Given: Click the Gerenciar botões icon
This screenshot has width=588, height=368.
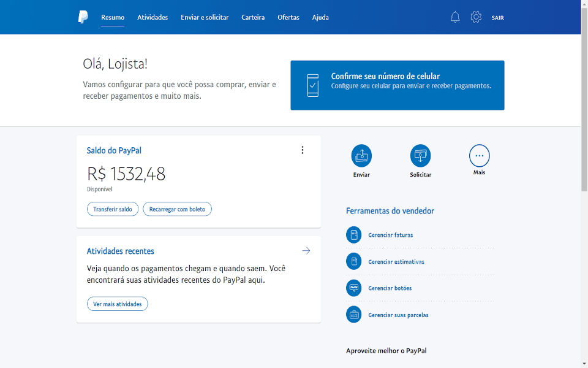Looking at the screenshot, I should point(353,288).
